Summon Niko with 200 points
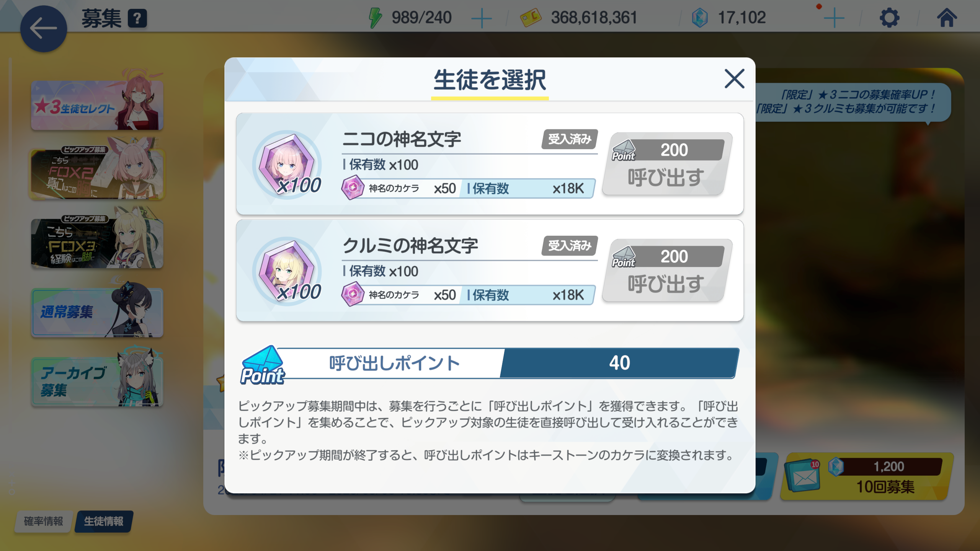Viewport: 980px width, 551px height. 666,164
